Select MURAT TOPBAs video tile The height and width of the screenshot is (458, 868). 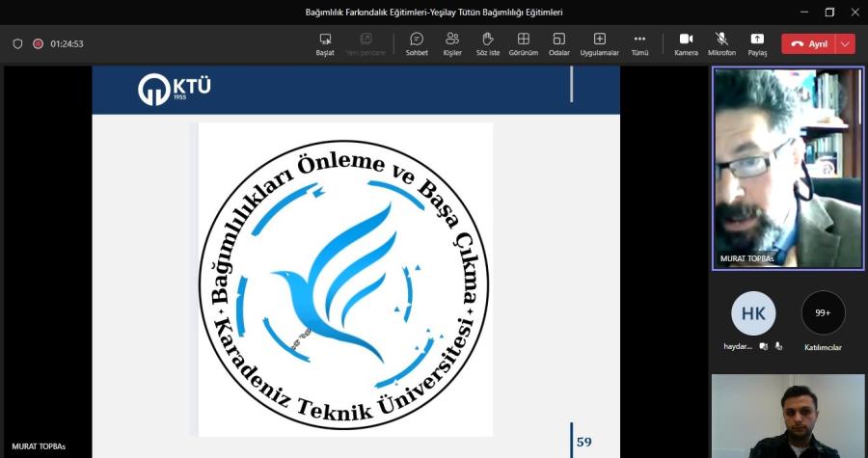[788, 169]
